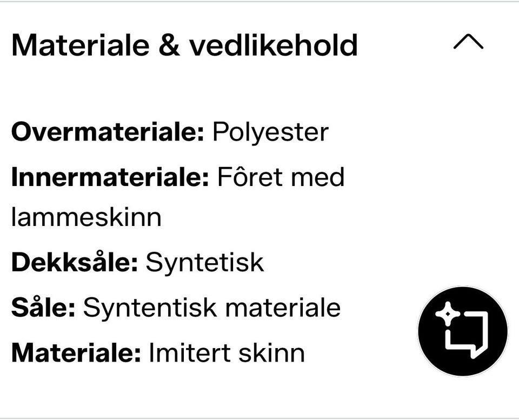Click the ampersand in the section title
This screenshot has height=420, width=519.
click(x=169, y=45)
